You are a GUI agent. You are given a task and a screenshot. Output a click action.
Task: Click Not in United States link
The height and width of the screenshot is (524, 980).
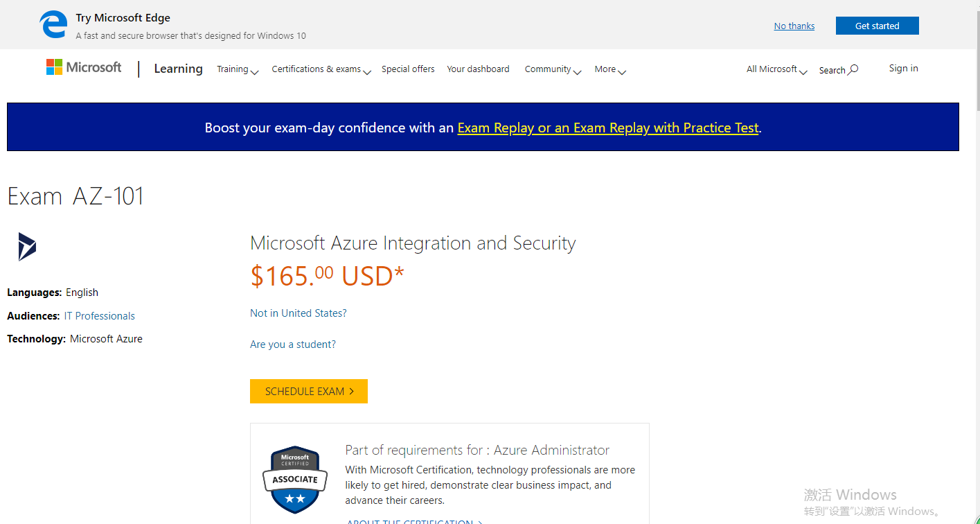[x=299, y=313]
